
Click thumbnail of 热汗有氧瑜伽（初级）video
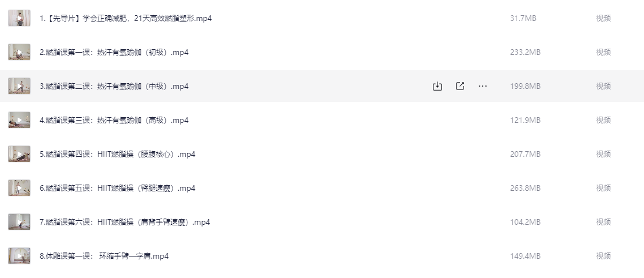[19, 52]
